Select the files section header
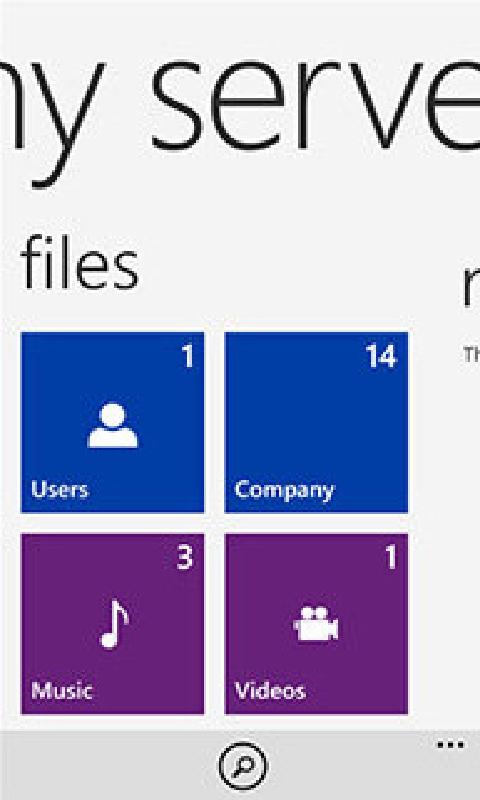Screen dimensions: 480x800 80,263
